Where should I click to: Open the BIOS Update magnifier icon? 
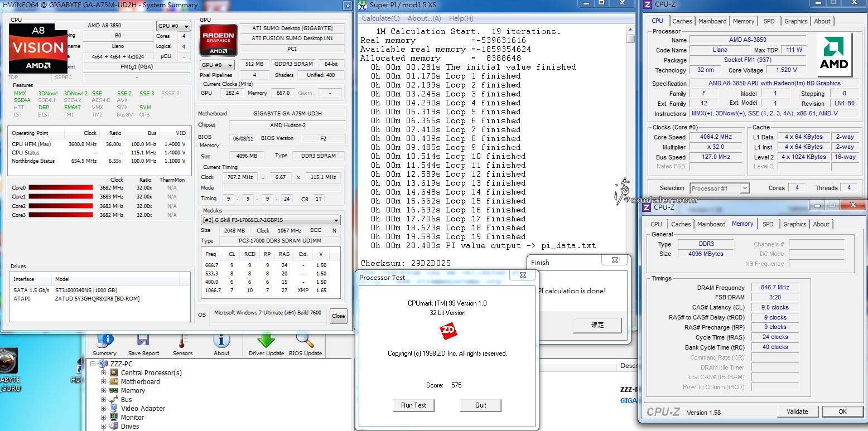click(x=305, y=341)
